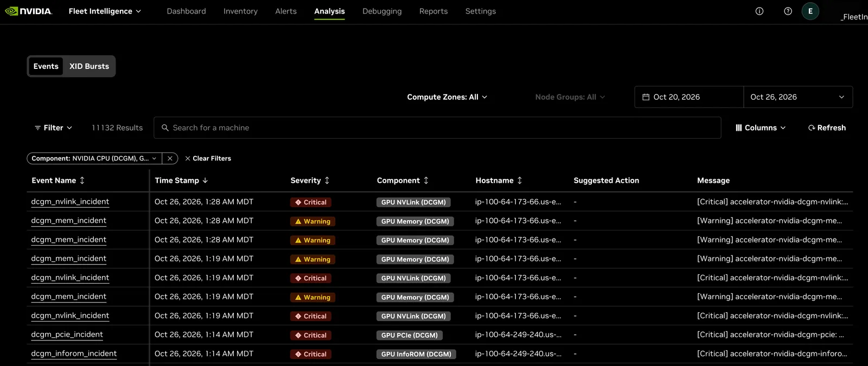Screen dimensions: 868x366
Task: Go to the Dashboard tab
Action: (x=186, y=11)
